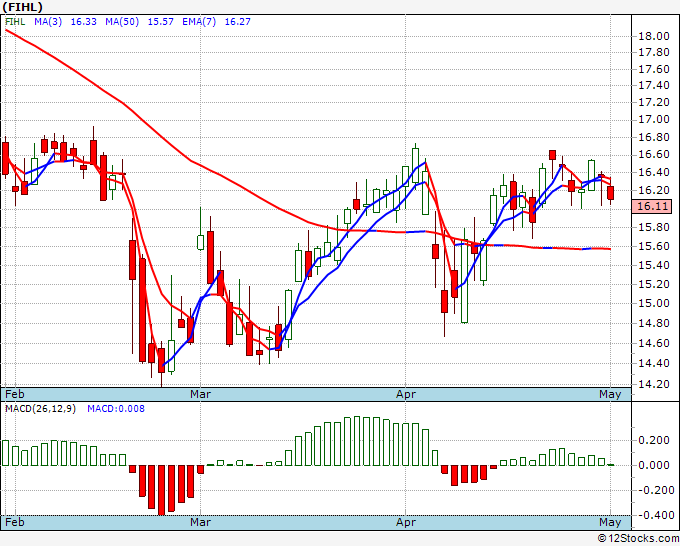This screenshot has width=680, height=546.
Task: Click the 15.80 price axis label
Action: pos(654,227)
